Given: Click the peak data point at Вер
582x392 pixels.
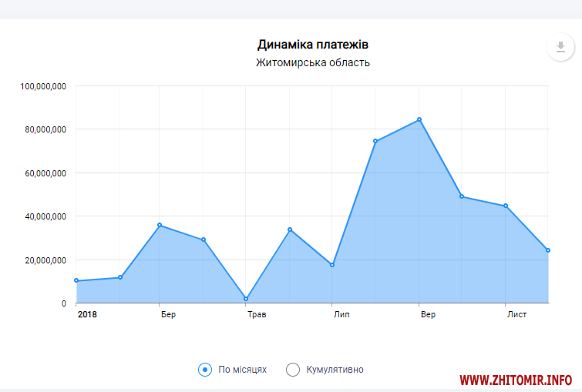Looking at the screenshot, I should coord(419,119).
